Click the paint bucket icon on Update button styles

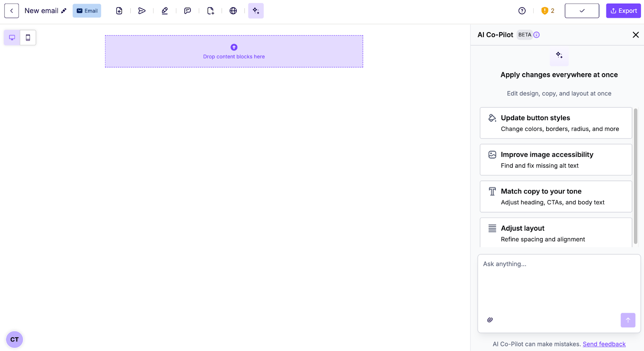[x=492, y=118]
